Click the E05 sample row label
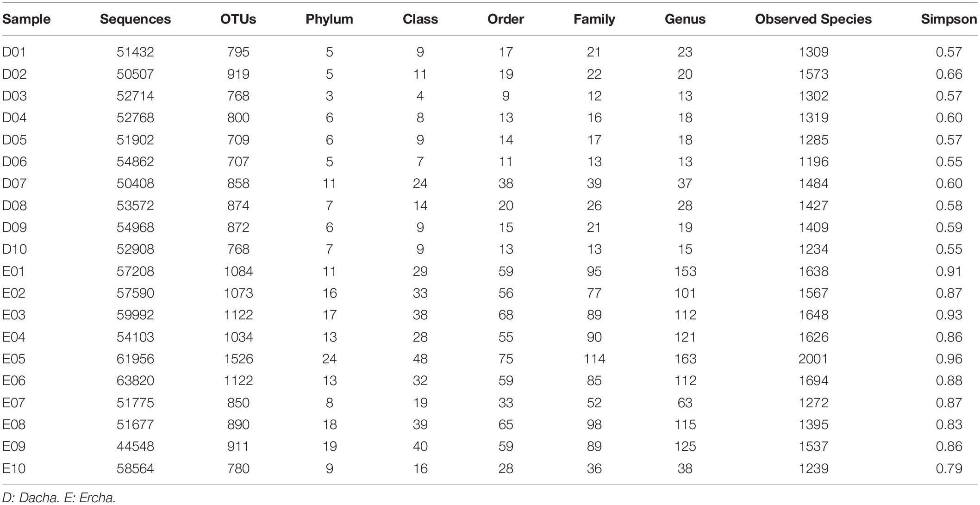The height and width of the screenshot is (505, 980). click(14, 359)
